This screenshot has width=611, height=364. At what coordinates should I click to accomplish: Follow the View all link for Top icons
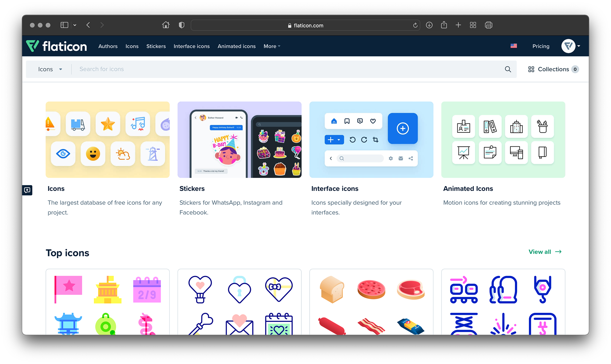point(545,252)
